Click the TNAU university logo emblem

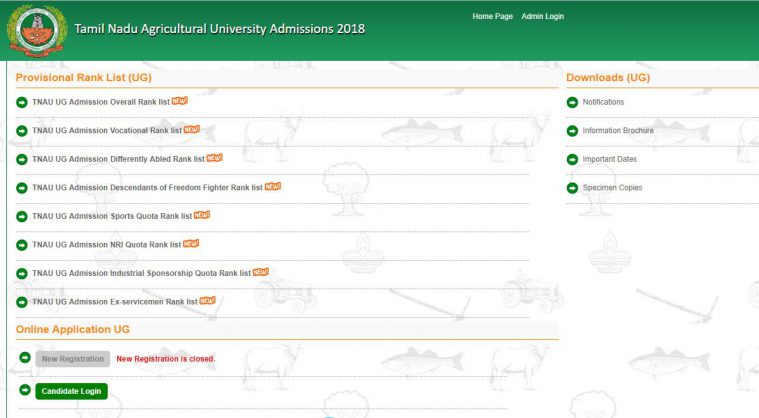(37, 31)
